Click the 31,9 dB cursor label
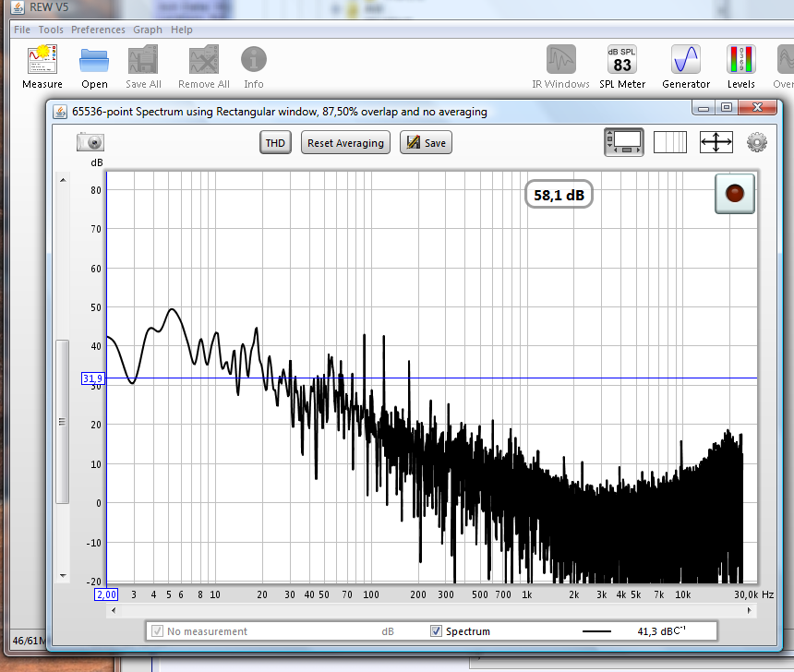 92,378
